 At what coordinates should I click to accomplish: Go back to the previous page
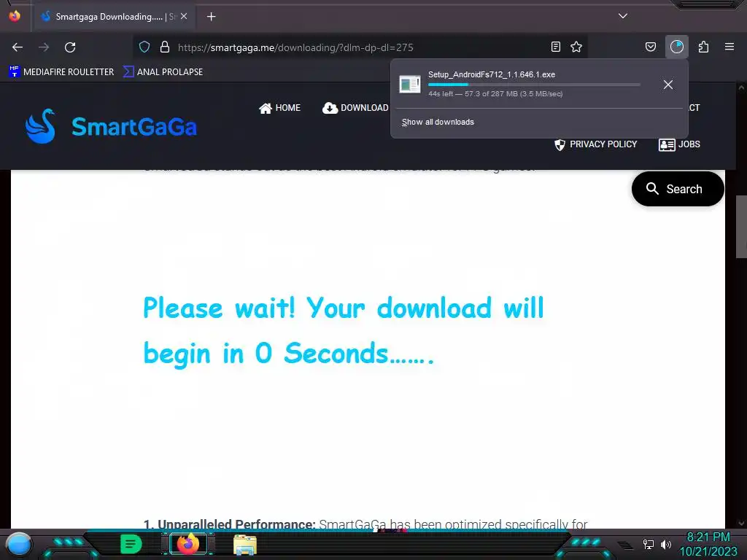pyautogui.click(x=18, y=47)
